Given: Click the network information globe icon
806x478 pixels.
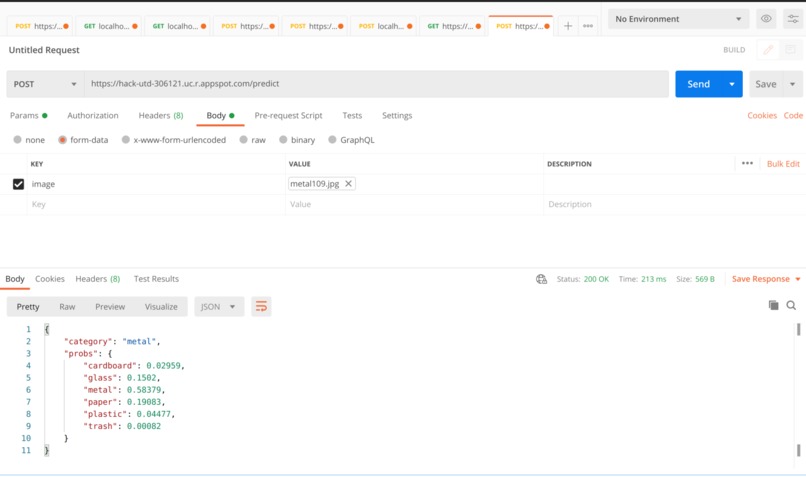Looking at the screenshot, I should pyautogui.click(x=541, y=279).
